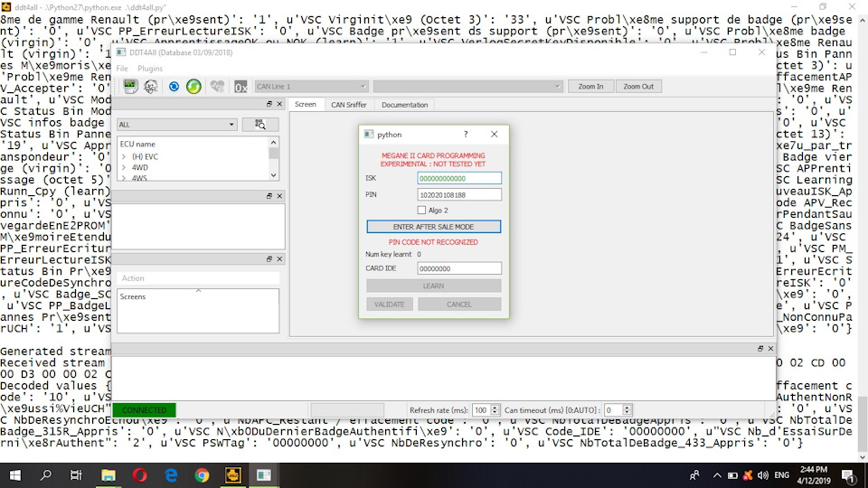
Task: Open the File menu
Action: tap(122, 69)
